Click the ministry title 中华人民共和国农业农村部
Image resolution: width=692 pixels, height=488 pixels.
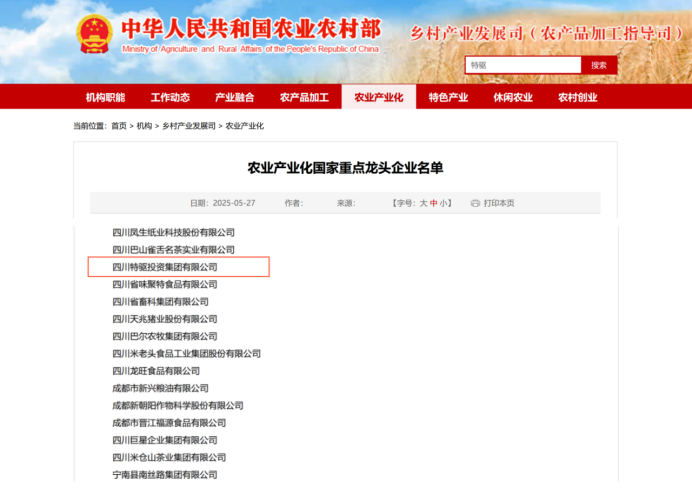251,29
